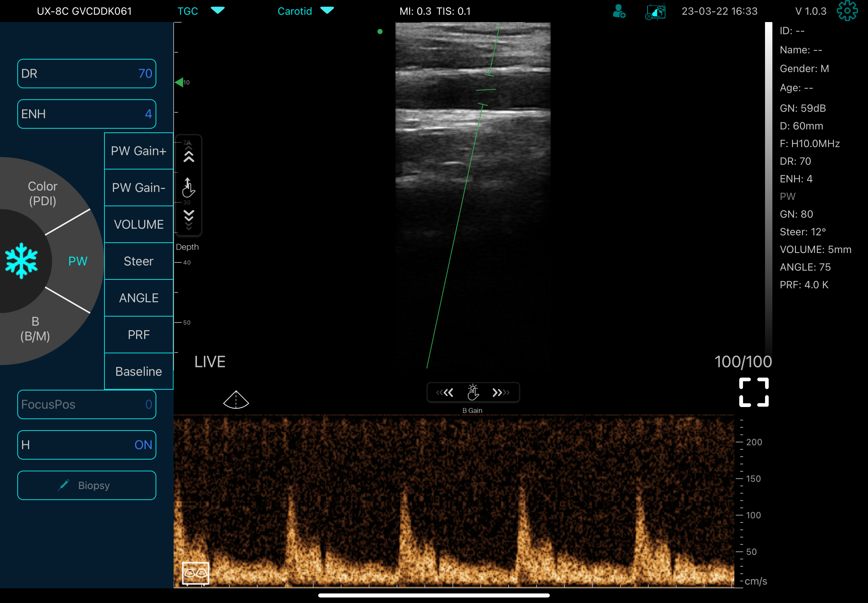The width and height of the screenshot is (868, 603).
Task: Select the Steer option
Action: 139,261
